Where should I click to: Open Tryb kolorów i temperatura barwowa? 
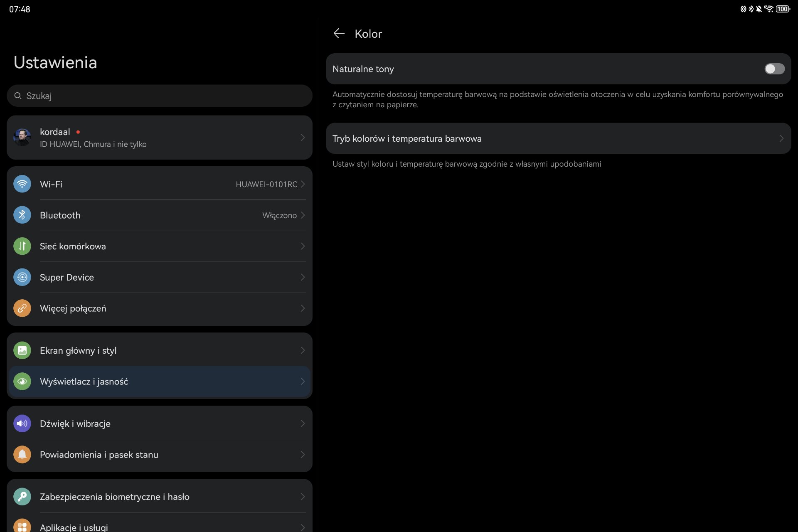558,138
